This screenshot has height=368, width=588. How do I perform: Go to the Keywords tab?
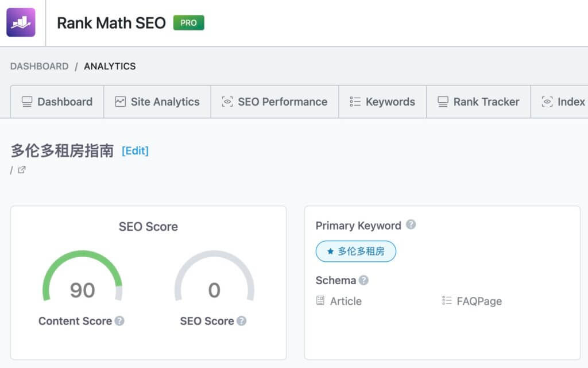click(382, 102)
